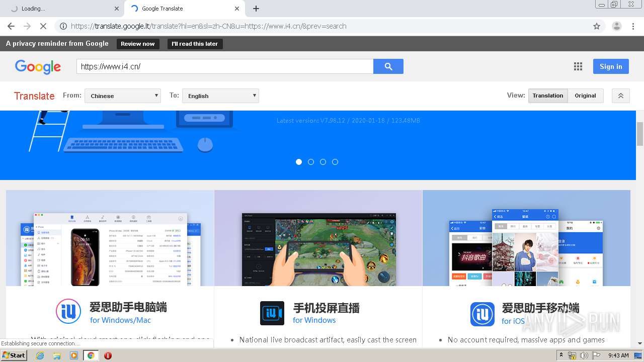
Task: Collapse the translate toolbar with chevron button
Action: click(621, 96)
